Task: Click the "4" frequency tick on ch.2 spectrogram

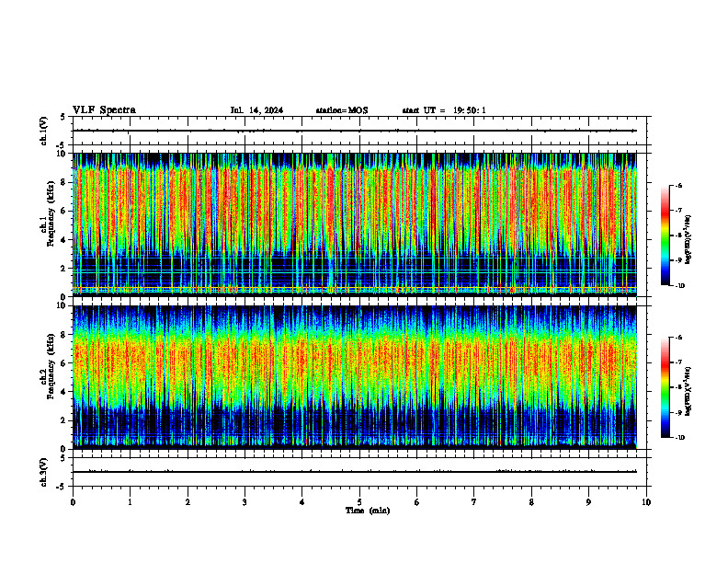Action: click(x=63, y=392)
